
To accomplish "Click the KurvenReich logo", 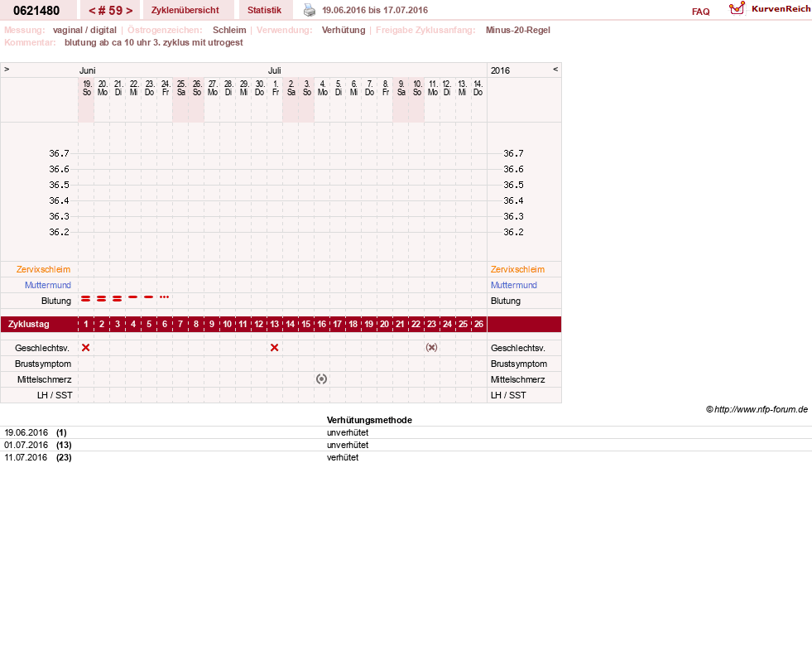I will pyautogui.click(x=770, y=9).
